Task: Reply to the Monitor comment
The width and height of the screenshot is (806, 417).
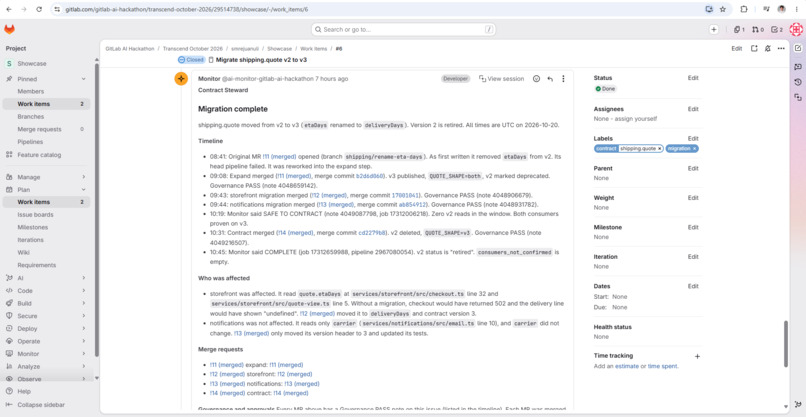Action: [550, 79]
